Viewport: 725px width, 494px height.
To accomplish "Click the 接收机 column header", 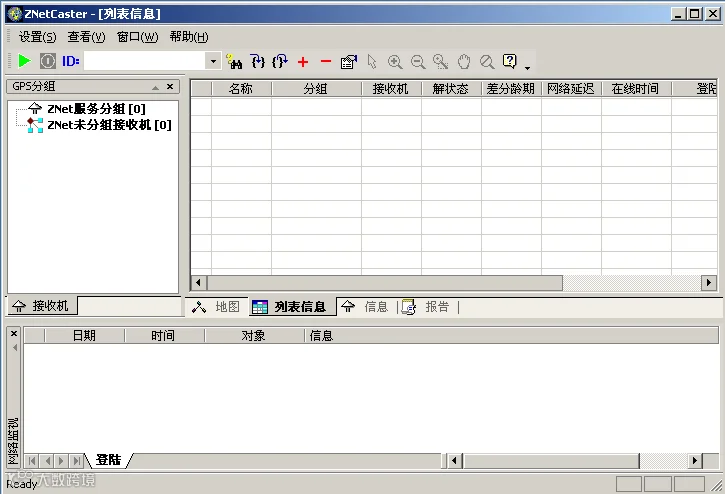I will coord(391,89).
